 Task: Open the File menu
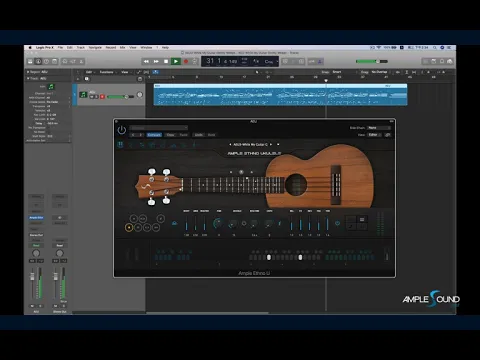tap(60, 48)
